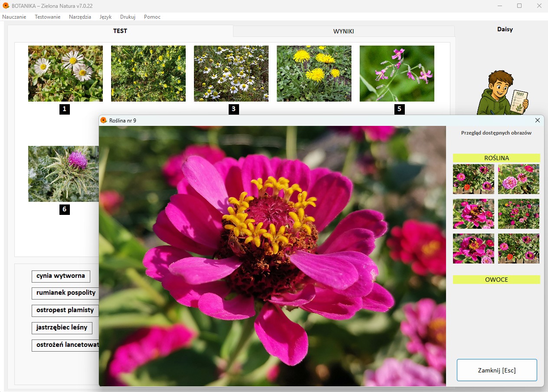Switch to the WYNIKI tab
Viewport: 548px width, 392px height.
tap(344, 31)
